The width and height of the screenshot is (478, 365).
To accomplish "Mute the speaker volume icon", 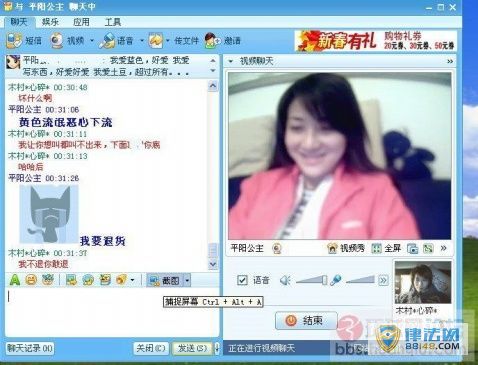I will pyautogui.click(x=285, y=280).
